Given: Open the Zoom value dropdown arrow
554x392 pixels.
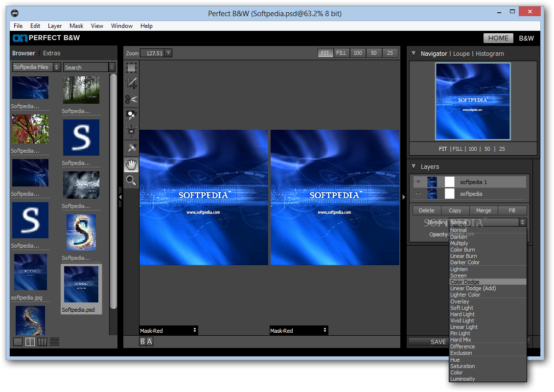Looking at the screenshot, I should click(168, 53).
